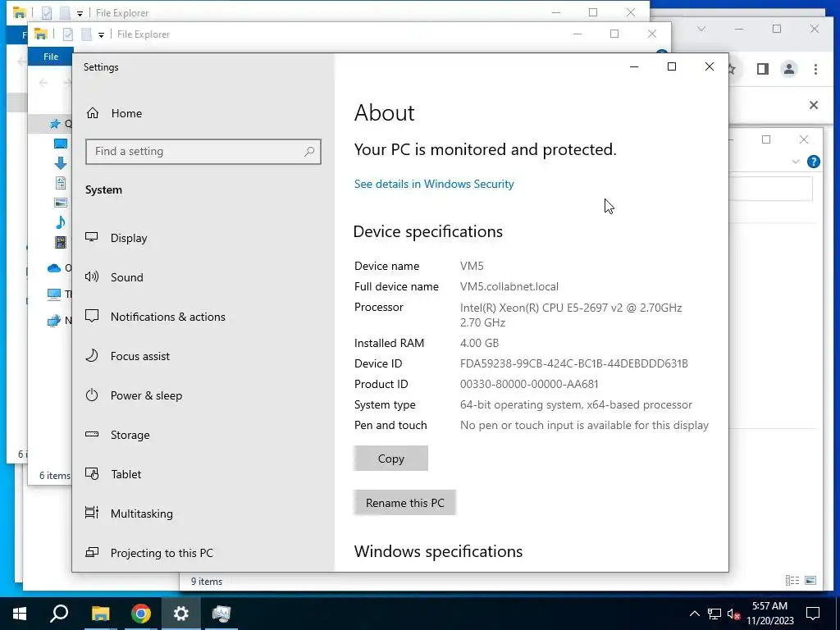Click the Display monitor icon
This screenshot has width=840, height=630.
pyautogui.click(x=92, y=237)
